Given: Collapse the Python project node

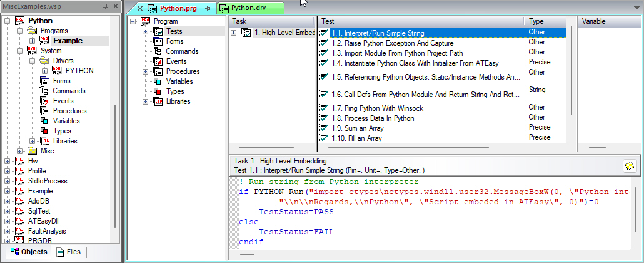Looking at the screenshot, I should pos(7,21).
